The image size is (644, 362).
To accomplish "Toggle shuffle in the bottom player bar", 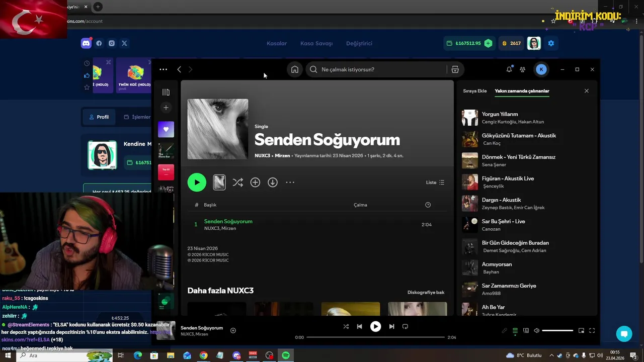I will point(346,326).
